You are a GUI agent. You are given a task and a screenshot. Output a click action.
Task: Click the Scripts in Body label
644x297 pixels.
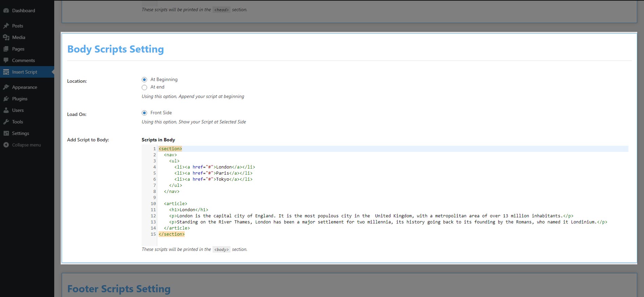click(158, 140)
